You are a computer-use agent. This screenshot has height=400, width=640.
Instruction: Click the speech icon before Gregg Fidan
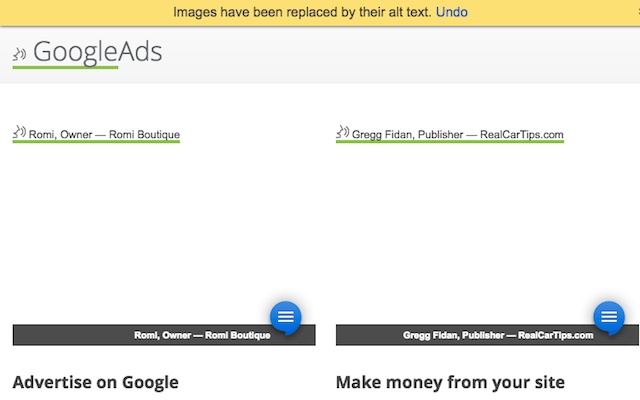(x=342, y=132)
